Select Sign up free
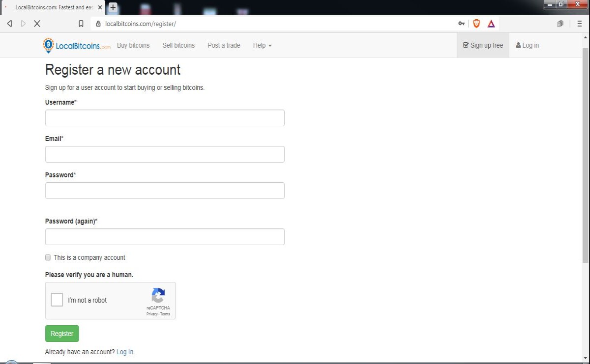The height and width of the screenshot is (364, 590). tap(483, 45)
